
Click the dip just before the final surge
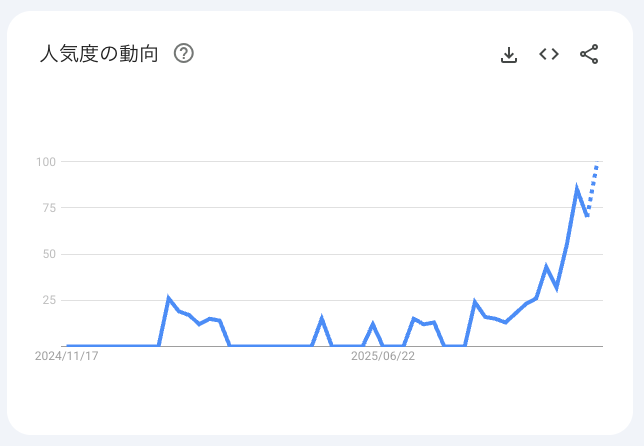click(556, 287)
